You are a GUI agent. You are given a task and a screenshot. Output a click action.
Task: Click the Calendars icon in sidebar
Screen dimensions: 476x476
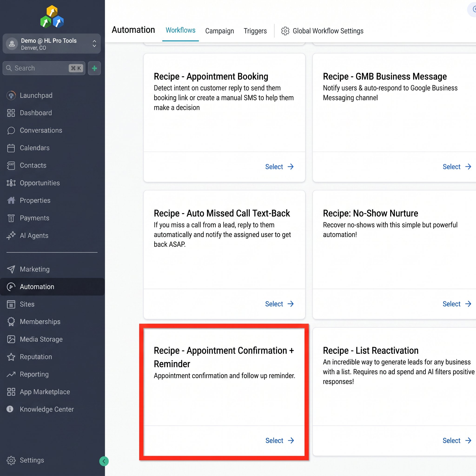coord(11,148)
